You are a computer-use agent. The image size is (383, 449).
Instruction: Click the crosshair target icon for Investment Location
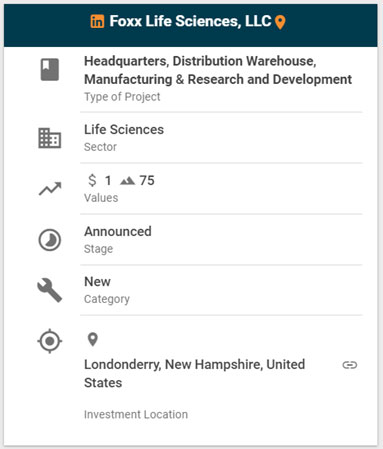click(x=50, y=341)
